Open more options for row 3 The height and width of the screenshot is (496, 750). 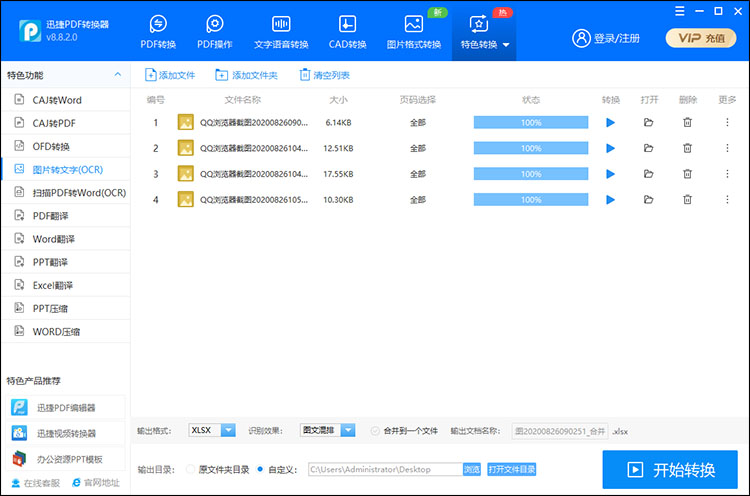point(727,174)
